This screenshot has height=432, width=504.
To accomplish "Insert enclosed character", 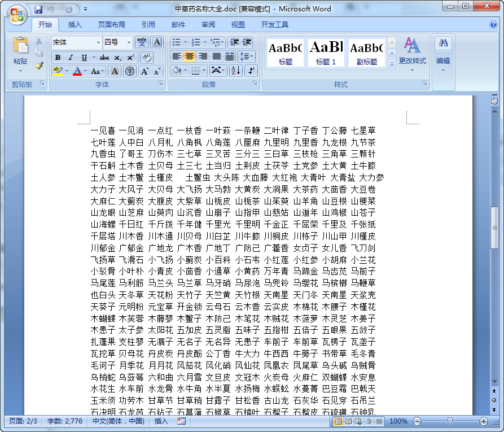I will [x=130, y=71].
